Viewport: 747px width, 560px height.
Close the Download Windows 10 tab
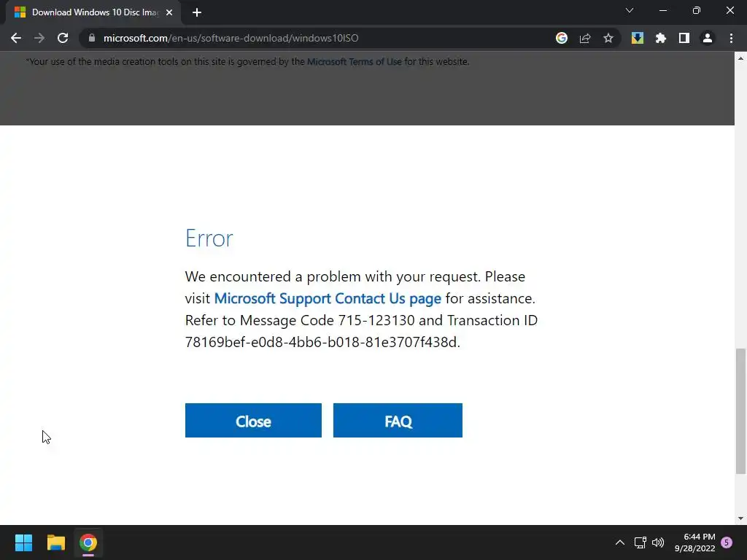click(169, 12)
